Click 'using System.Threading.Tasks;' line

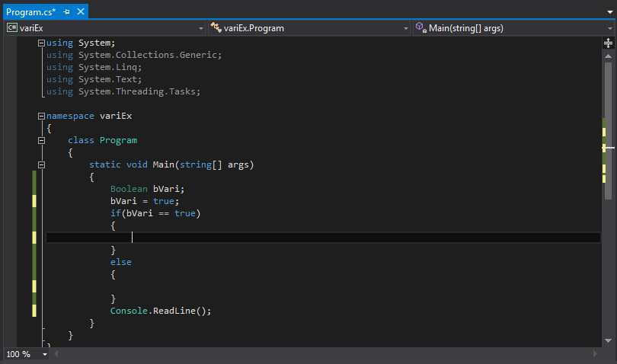[x=123, y=91]
